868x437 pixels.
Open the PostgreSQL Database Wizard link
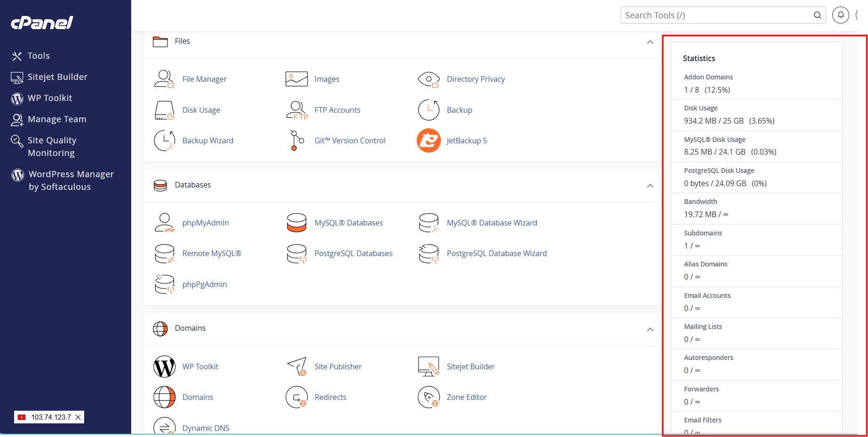(497, 253)
